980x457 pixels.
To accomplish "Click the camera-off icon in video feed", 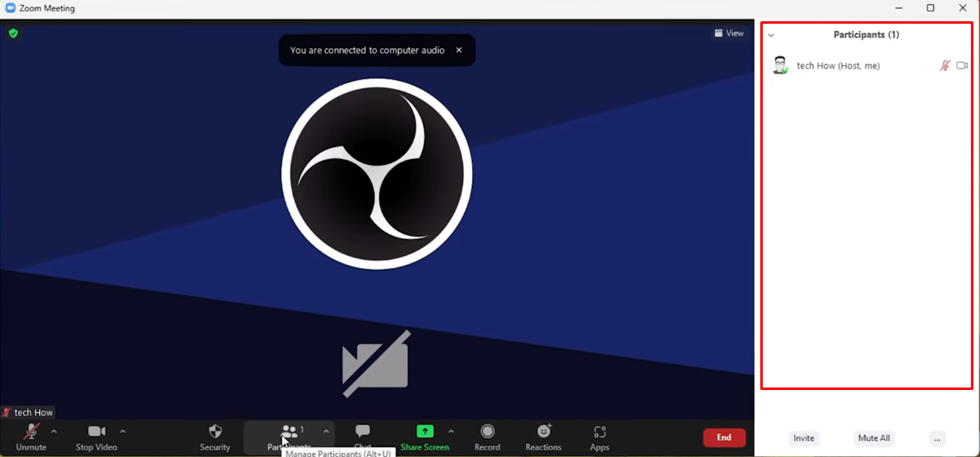I will (x=376, y=363).
